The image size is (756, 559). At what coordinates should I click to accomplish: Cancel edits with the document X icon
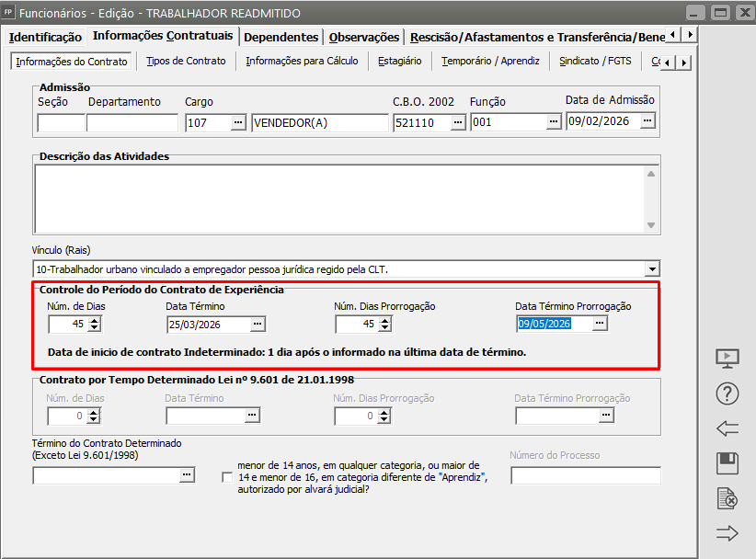pos(727,498)
